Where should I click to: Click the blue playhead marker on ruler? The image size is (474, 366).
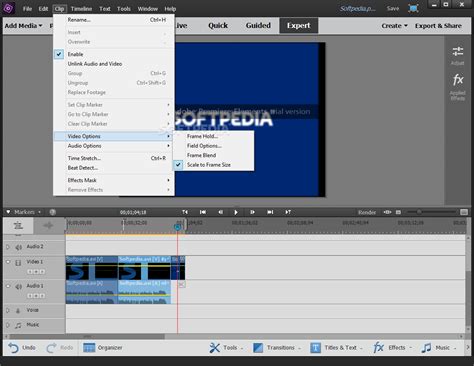tap(178, 227)
